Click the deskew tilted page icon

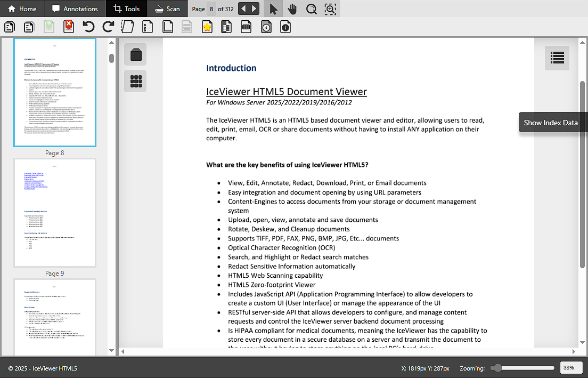128,27
